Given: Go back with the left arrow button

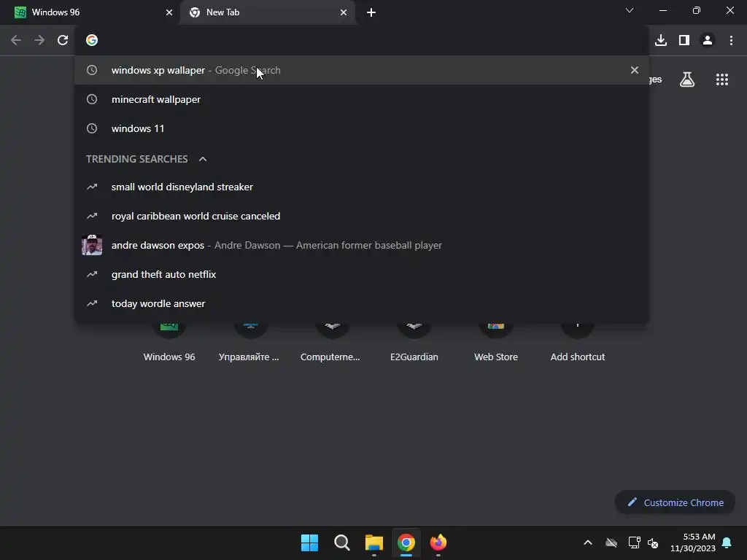Looking at the screenshot, I should [x=16, y=41].
